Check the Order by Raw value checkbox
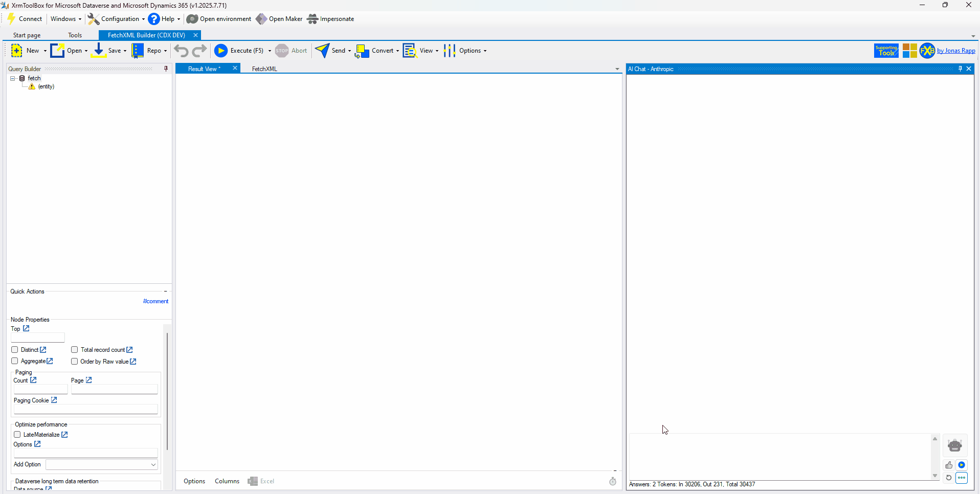The height and width of the screenshot is (494, 980). [75, 361]
